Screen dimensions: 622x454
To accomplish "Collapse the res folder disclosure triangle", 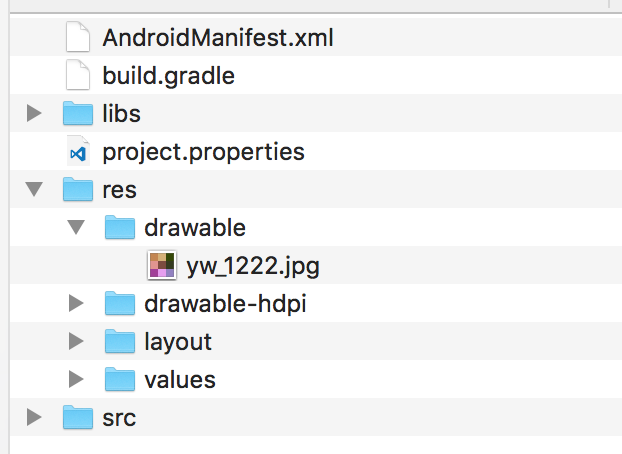I will (x=35, y=189).
